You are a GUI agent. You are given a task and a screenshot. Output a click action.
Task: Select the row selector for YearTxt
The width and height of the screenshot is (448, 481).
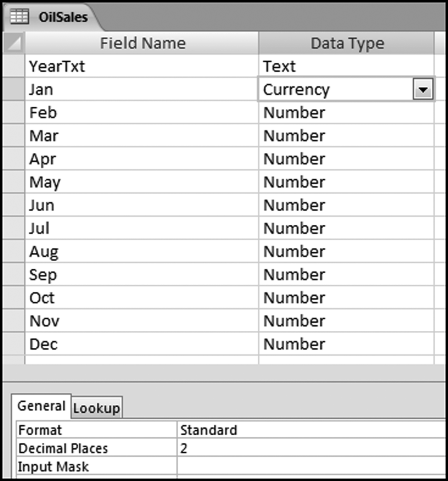(14, 67)
